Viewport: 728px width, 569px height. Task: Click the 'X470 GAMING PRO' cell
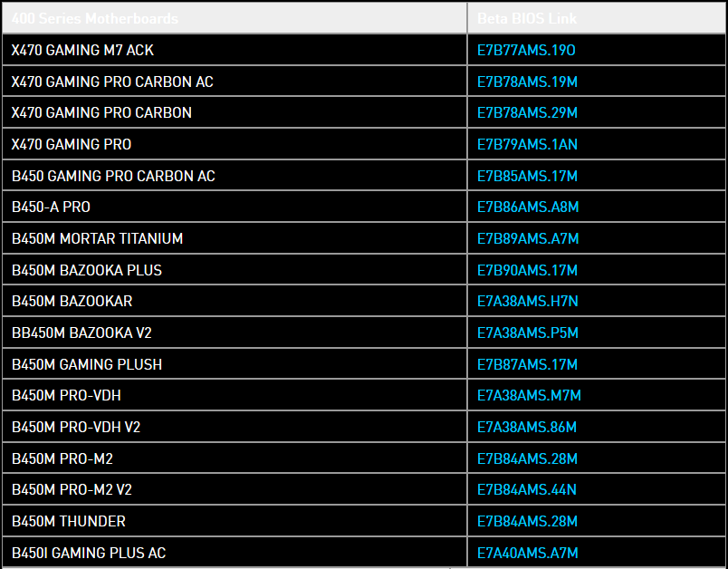(235, 144)
